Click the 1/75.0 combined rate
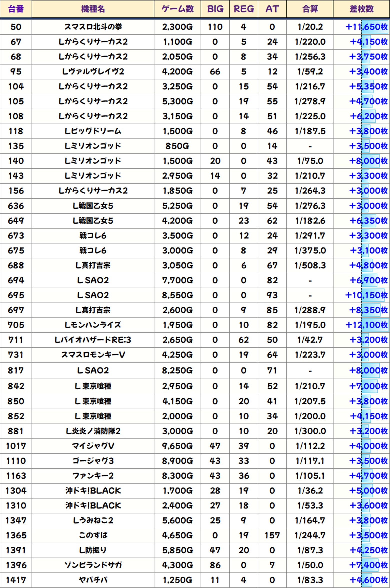The image size is (390, 588). (x=310, y=161)
